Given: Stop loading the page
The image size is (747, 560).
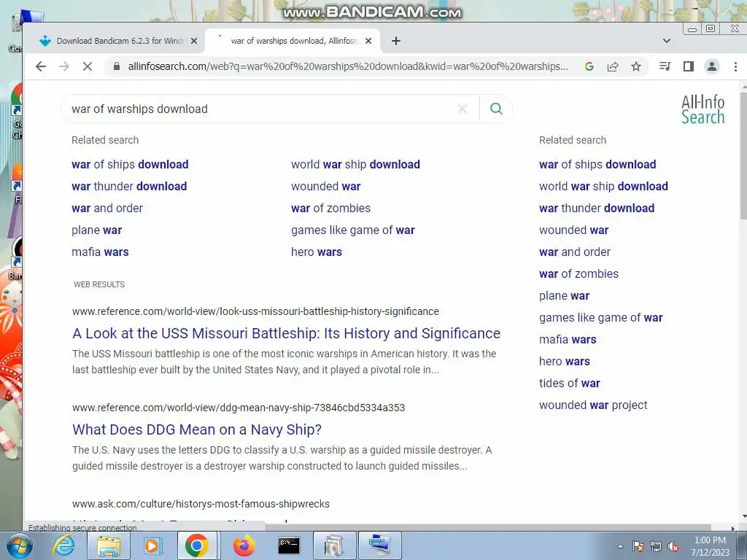Looking at the screenshot, I should (x=88, y=66).
